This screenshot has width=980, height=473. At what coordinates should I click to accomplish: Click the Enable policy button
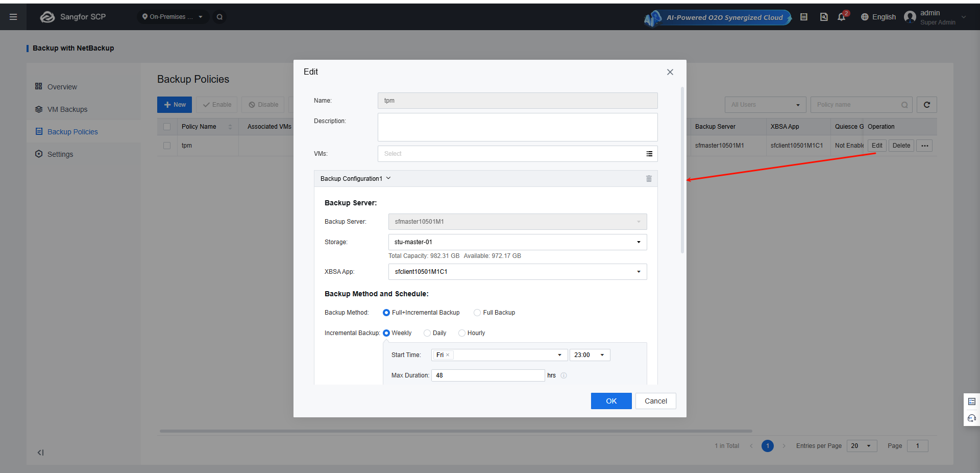pyautogui.click(x=217, y=105)
